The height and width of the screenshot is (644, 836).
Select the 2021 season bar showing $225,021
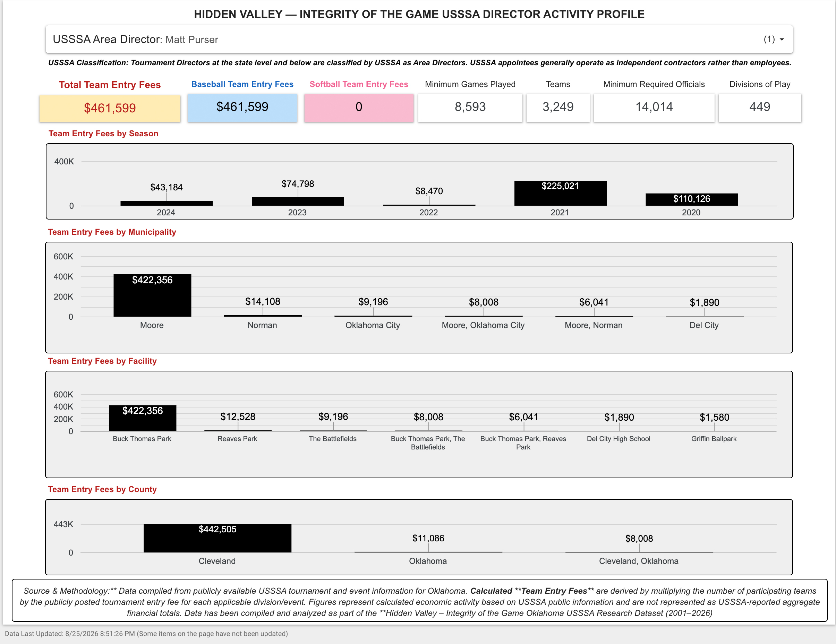coord(560,193)
